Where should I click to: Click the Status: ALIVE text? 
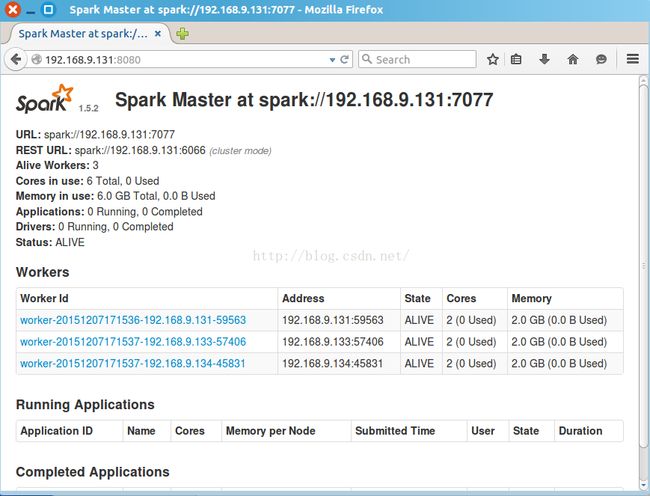[50, 242]
